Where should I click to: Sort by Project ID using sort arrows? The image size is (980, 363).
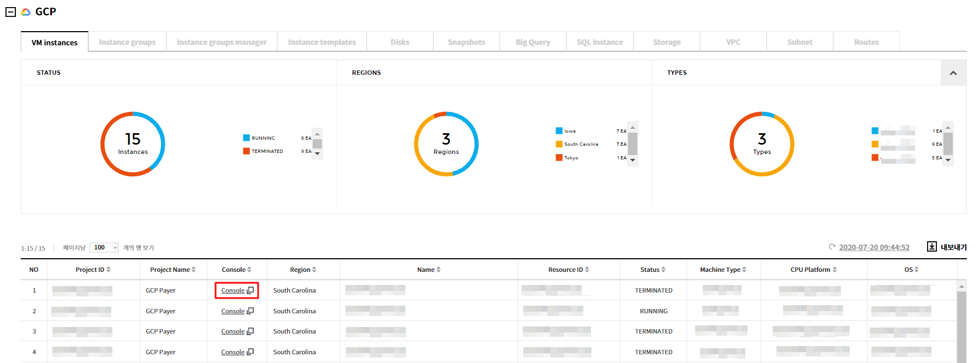tap(109, 270)
